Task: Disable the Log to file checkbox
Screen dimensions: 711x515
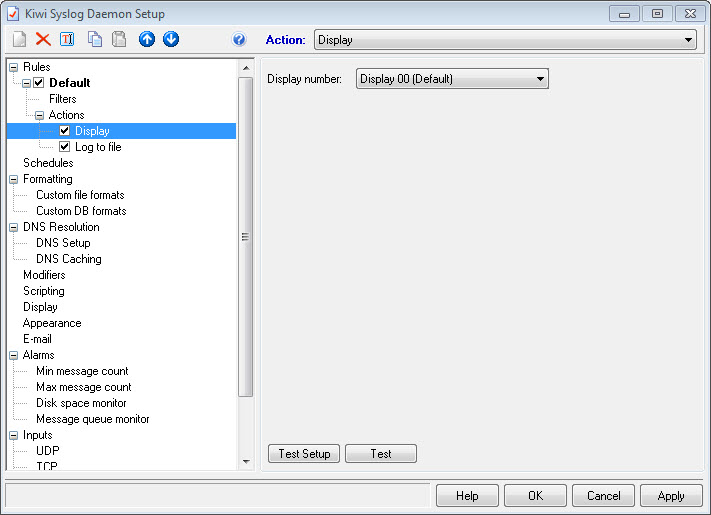Action: 65,147
